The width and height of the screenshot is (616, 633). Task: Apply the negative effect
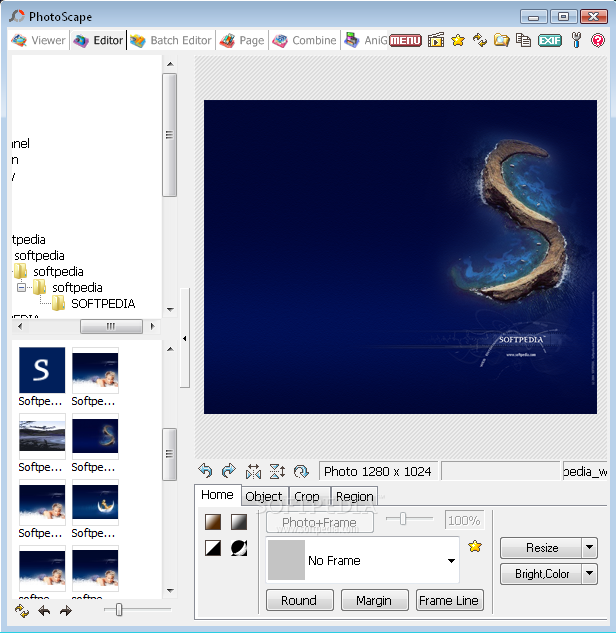tap(239, 548)
